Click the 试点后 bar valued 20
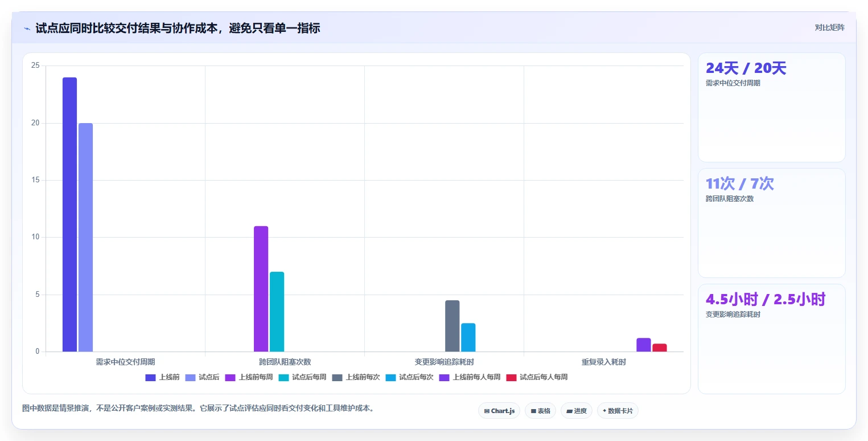Image resolution: width=868 pixels, height=441 pixels. [x=85, y=238]
